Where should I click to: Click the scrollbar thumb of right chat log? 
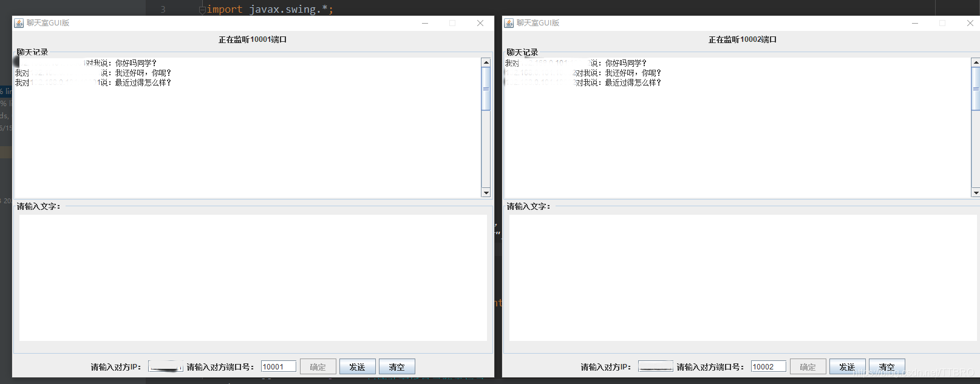pos(976,89)
